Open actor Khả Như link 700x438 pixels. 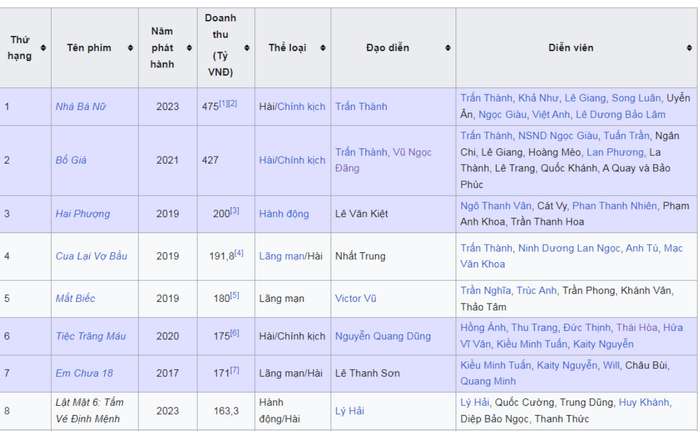tap(538, 98)
